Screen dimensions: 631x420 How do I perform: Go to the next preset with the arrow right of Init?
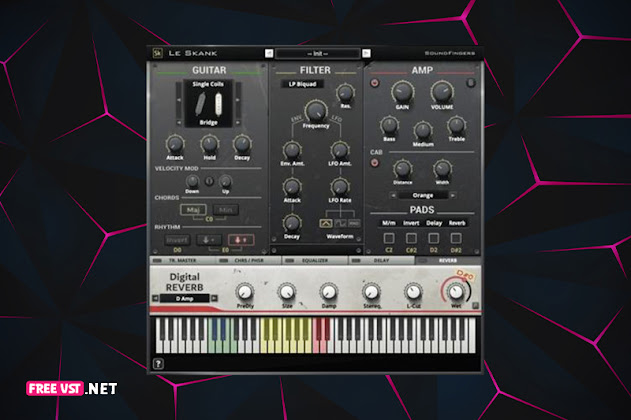tap(366, 53)
